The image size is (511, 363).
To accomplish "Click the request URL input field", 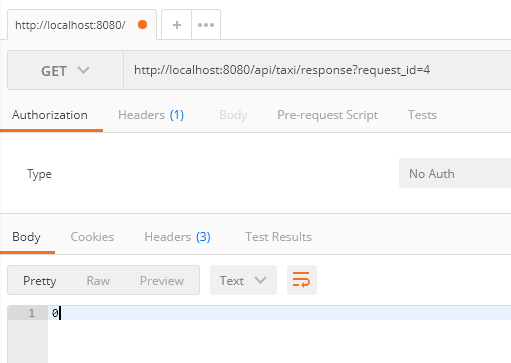I will tap(317, 70).
